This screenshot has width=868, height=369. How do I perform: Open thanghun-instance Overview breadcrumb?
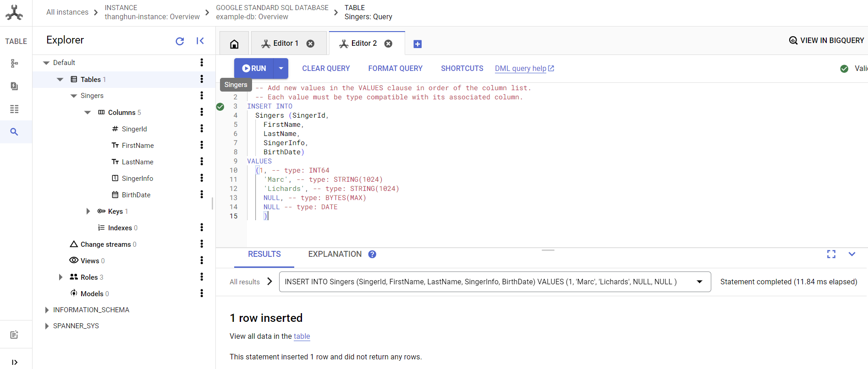coord(152,12)
